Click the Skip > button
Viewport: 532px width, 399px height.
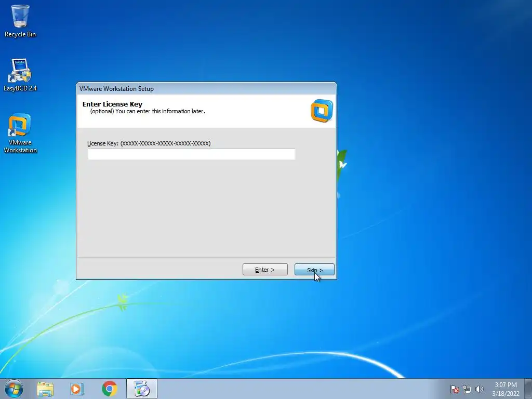(x=314, y=270)
